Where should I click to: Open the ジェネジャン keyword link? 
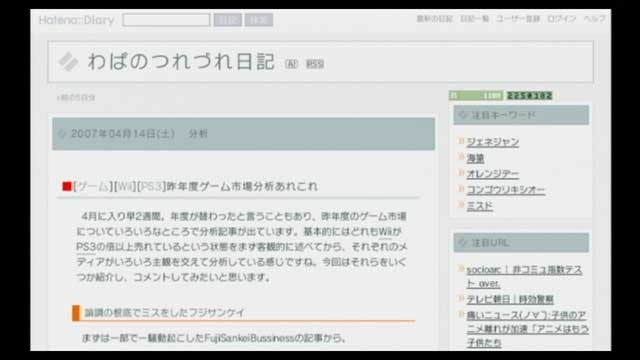click(493, 142)
